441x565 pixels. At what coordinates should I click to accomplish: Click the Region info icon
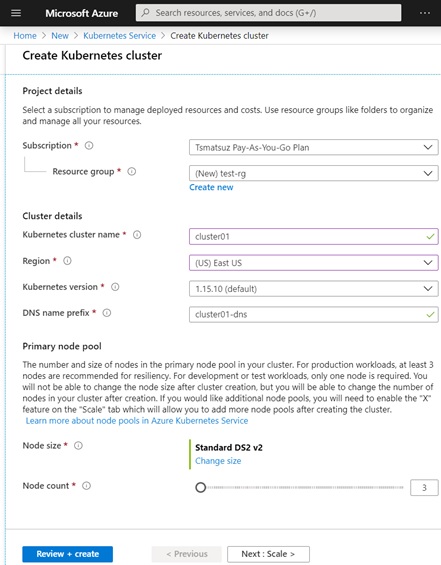tap(67, 261)
